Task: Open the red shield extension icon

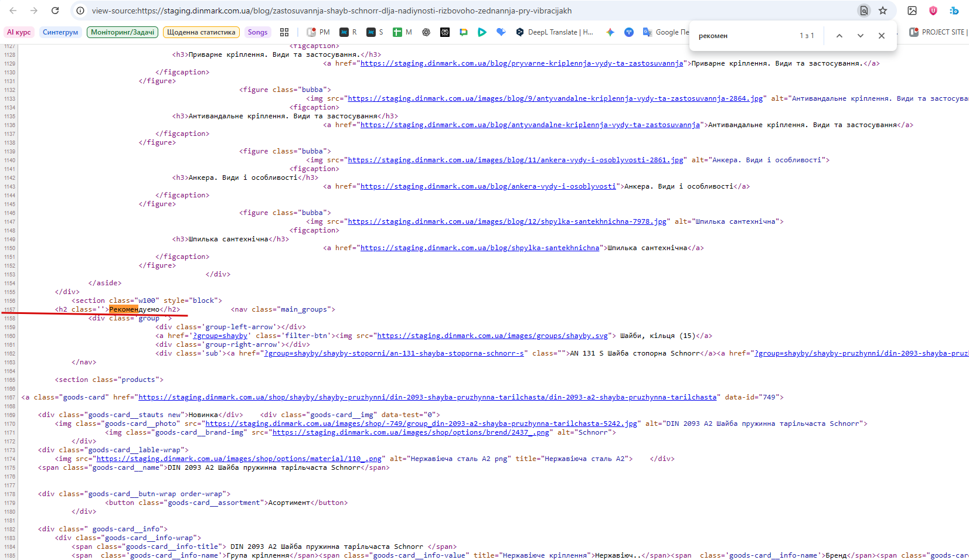Action: point(933,11)
